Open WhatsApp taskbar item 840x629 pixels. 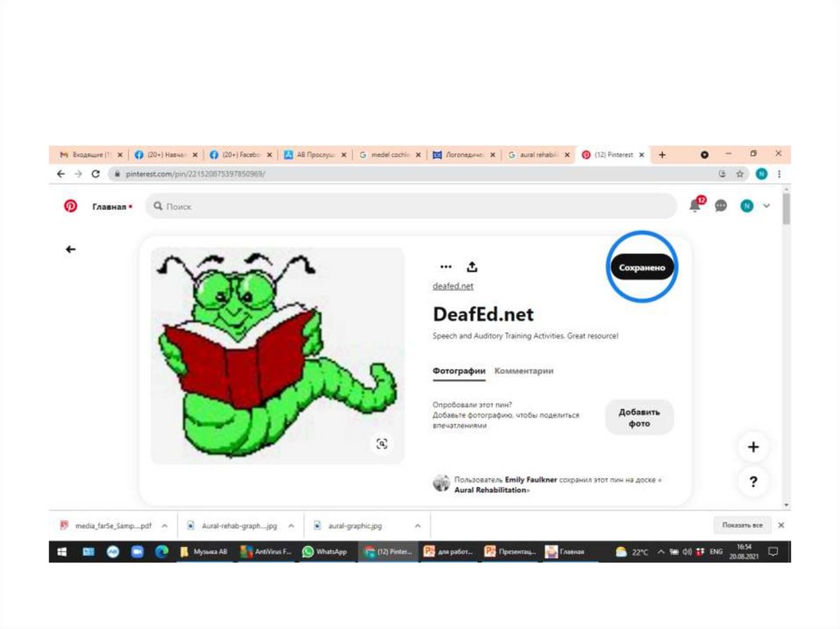[x=325, y=552]
